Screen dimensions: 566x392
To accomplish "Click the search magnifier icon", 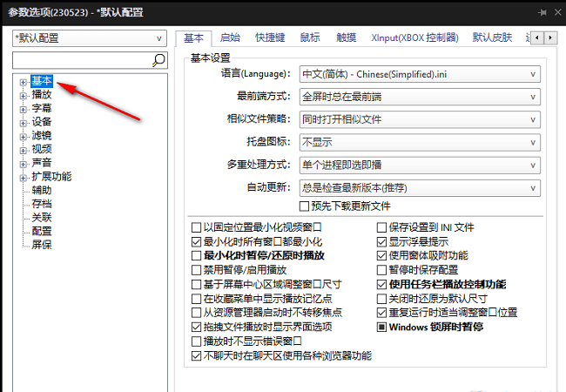I will pos(158,60).
